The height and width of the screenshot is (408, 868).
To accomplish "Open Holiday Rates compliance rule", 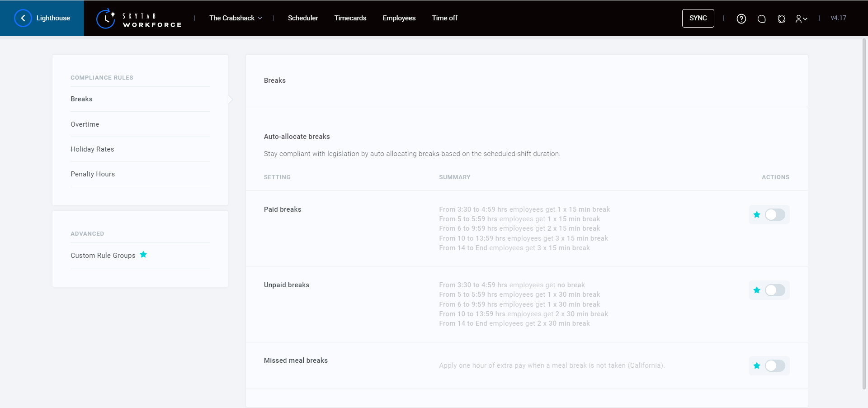I will pyautogui.click(x=92, y=149).
